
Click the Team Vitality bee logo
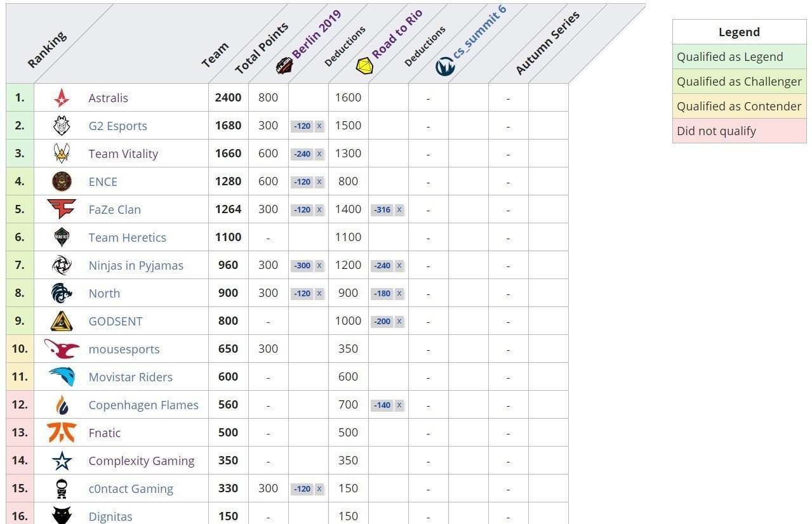point(62,154)
